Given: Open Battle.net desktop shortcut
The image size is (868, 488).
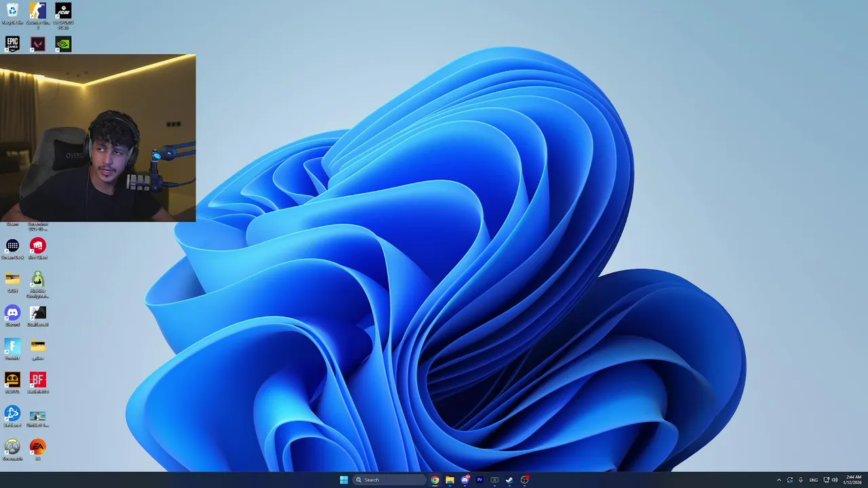Looking at the screenshot, I should point(12,416).
